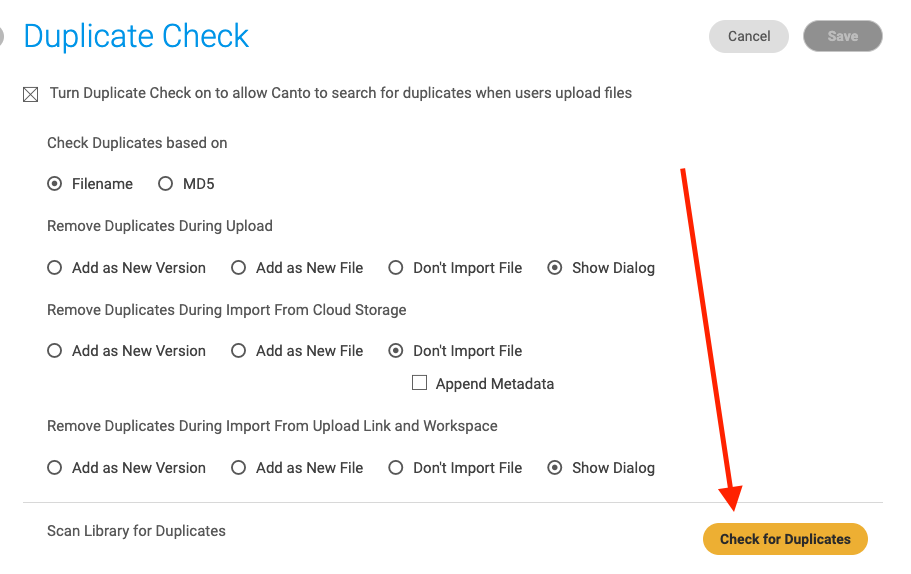The height and width of the screenshot is (574, 911).
Task: Select the Filename radio option
Action: pyautogui.click(x=55, y=184)
